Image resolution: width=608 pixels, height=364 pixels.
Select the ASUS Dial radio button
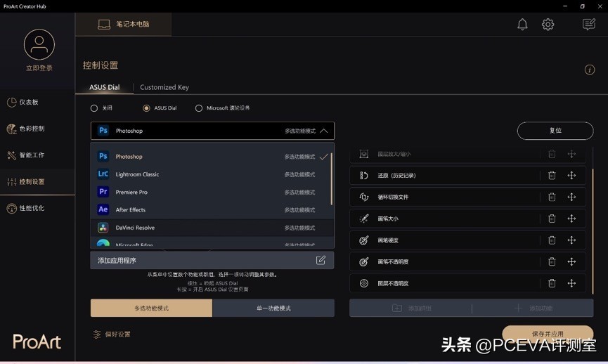pos(146,108)
